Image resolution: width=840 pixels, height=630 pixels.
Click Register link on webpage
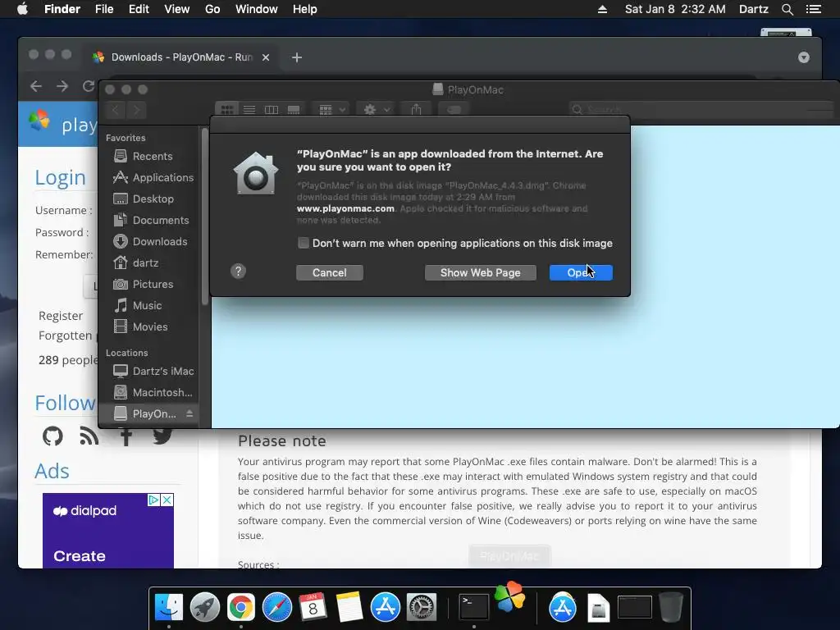[x=61, y=316]
